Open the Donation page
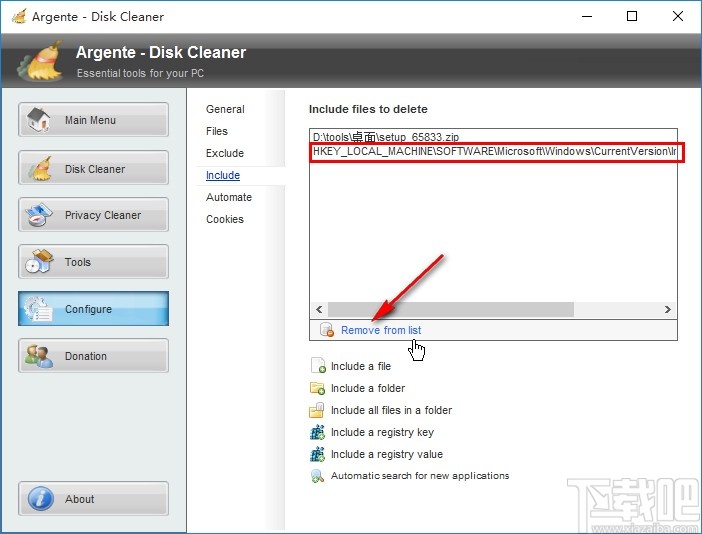Image resolution: width=702 pixels, height=534 pixels. 94,355
